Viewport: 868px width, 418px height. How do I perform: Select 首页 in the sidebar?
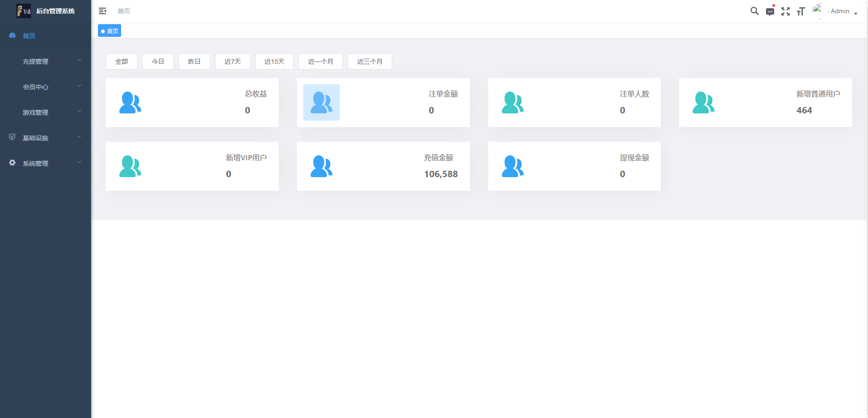(29, 36)
